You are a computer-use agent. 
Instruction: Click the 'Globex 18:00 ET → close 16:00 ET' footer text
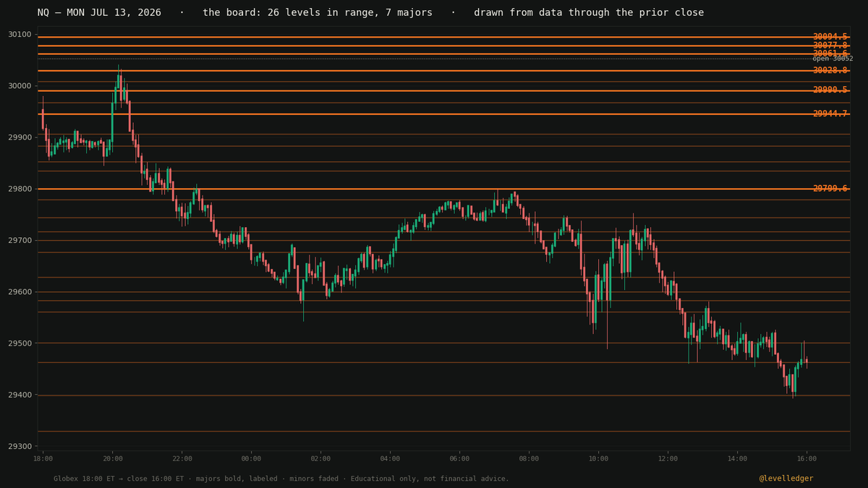click(x=118, y=479)
